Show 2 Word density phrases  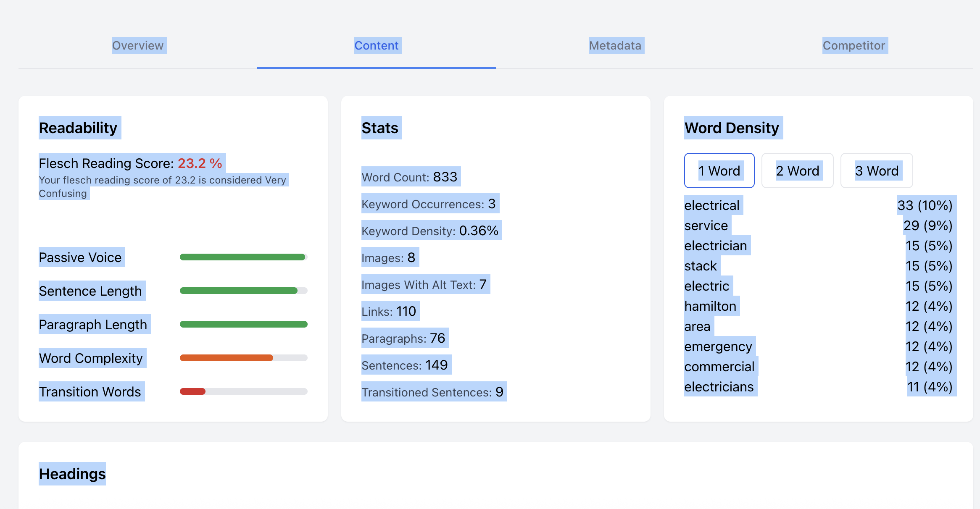(x=798, y=171)
